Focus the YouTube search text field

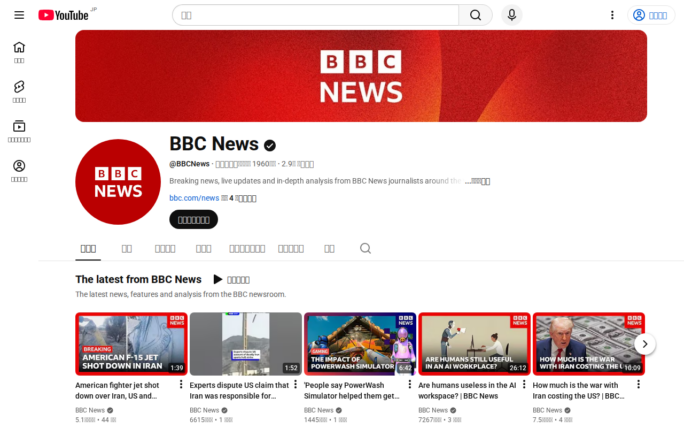tap(315, 15)
